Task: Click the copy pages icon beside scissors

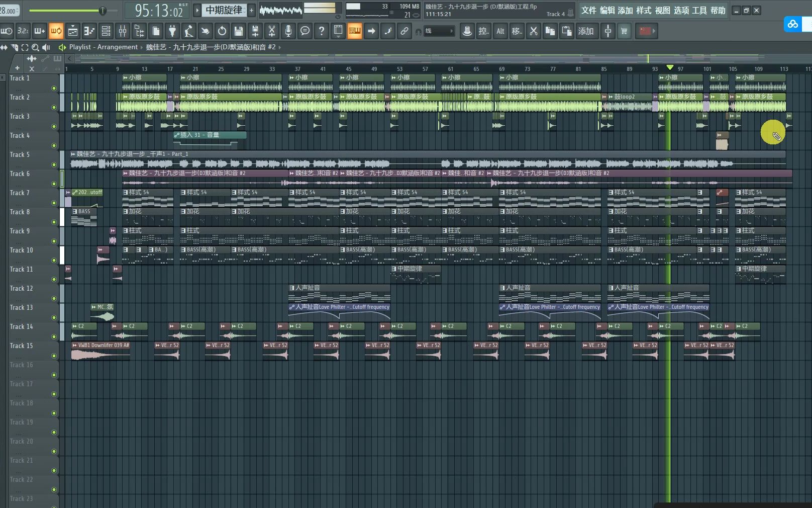Action: point(550,31)
